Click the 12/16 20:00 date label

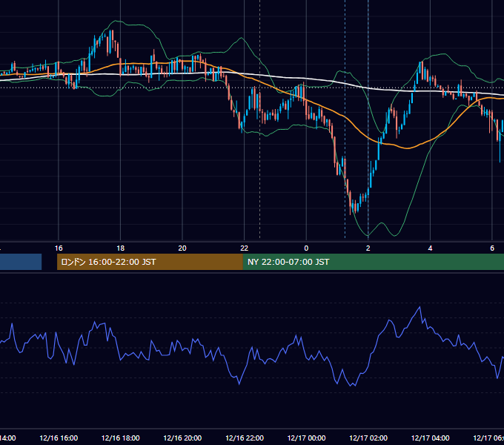(x=182, y=438)
